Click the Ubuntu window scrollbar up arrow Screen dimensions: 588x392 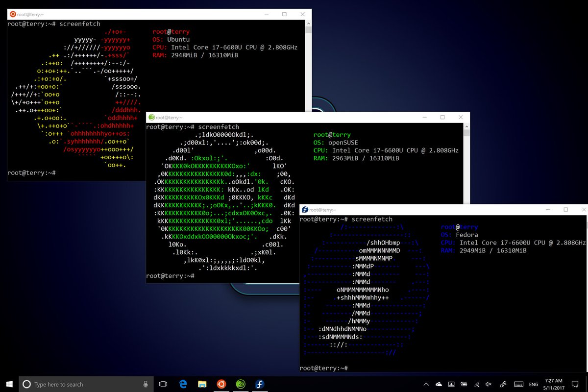308,23
